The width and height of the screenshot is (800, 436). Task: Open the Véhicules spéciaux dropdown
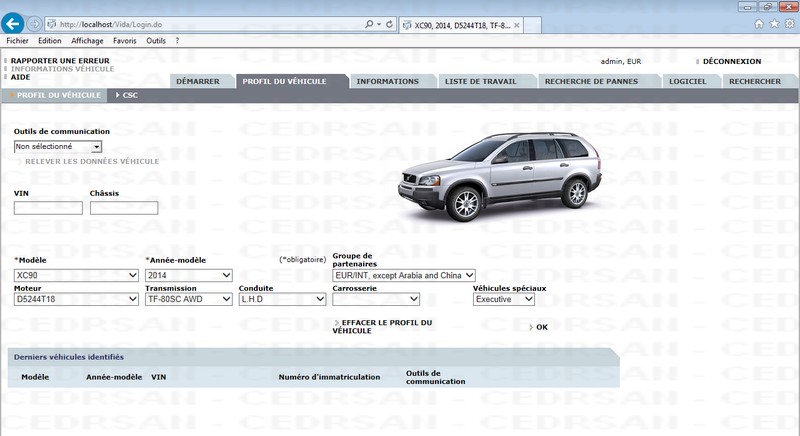point(509,299)
